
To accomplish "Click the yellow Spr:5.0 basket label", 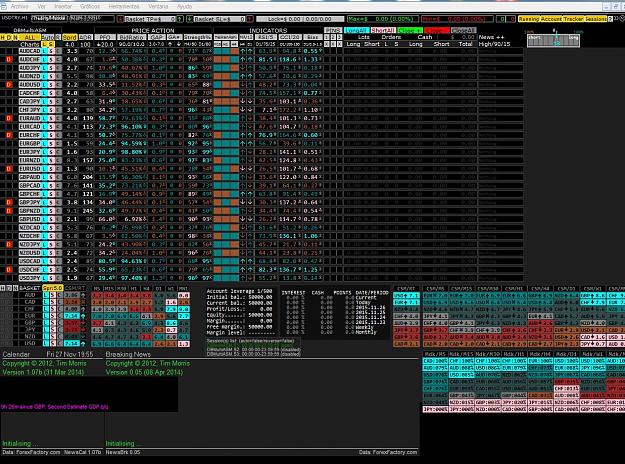I will tap(53, 288).
